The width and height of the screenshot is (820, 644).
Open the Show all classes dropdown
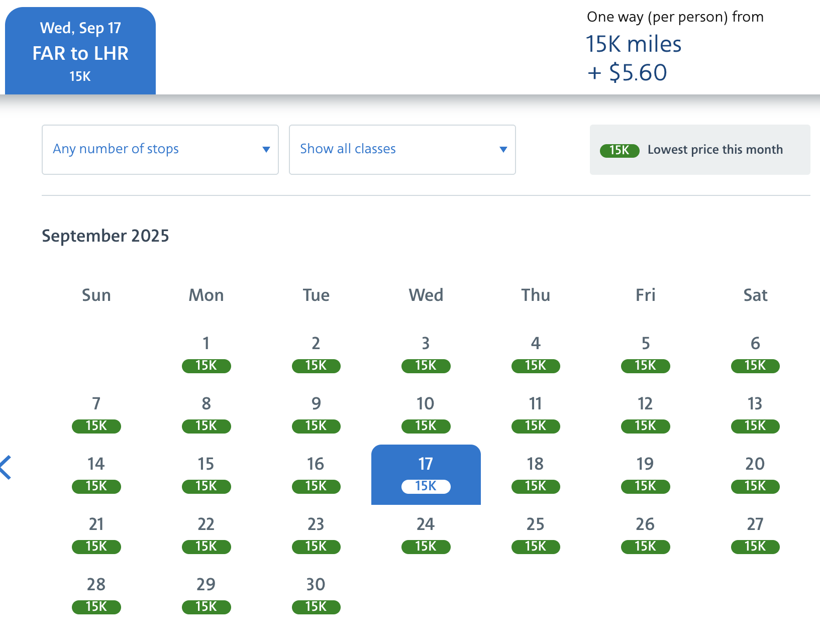tap(402, 150)
